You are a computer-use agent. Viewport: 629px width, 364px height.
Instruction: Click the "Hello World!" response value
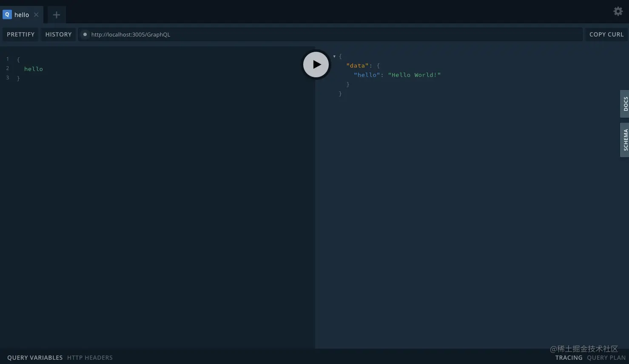tap(414, 75)
